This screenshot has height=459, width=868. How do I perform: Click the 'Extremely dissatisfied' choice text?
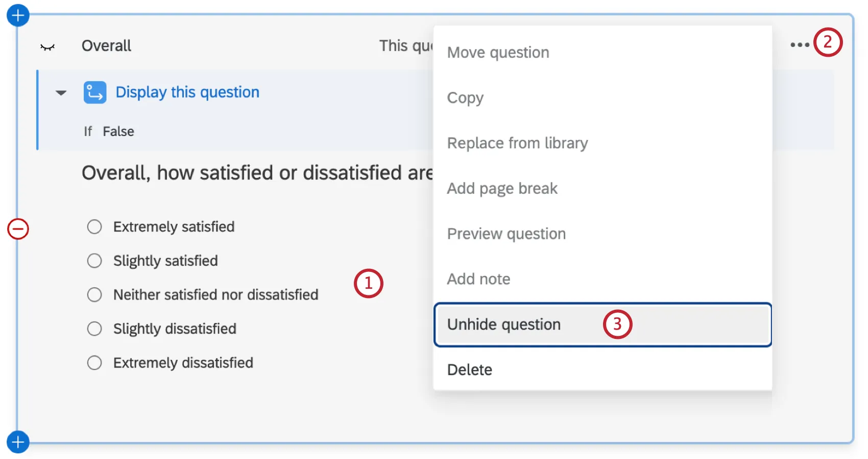183,363
